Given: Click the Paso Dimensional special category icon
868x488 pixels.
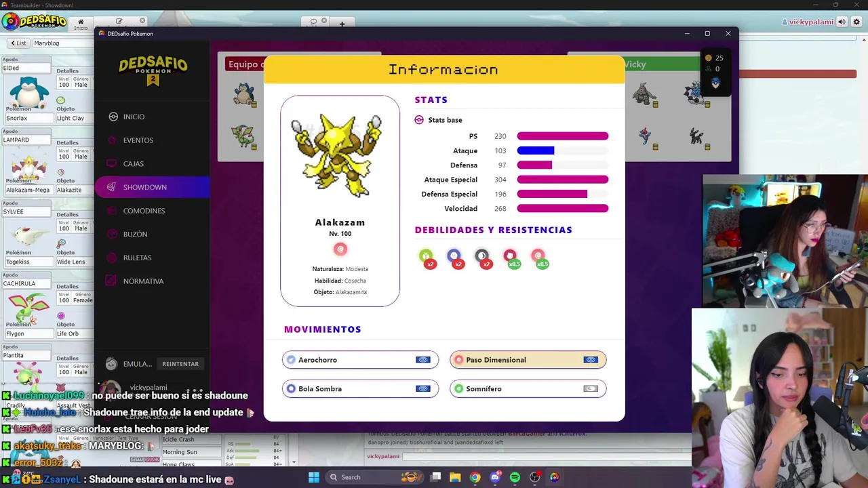Looking at the screenshot, I should (591, 360).
